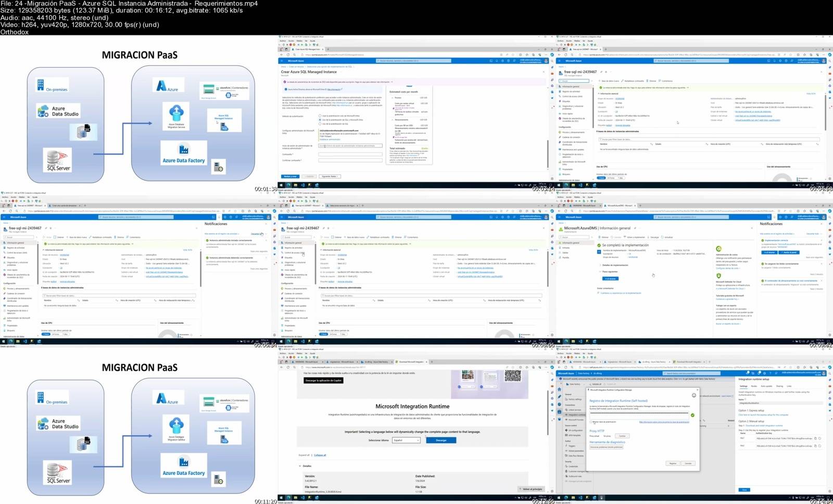Collapse the Almacenamiento cost section chevron
This screenshot has width=833, height=504.
tap(393, 120)
